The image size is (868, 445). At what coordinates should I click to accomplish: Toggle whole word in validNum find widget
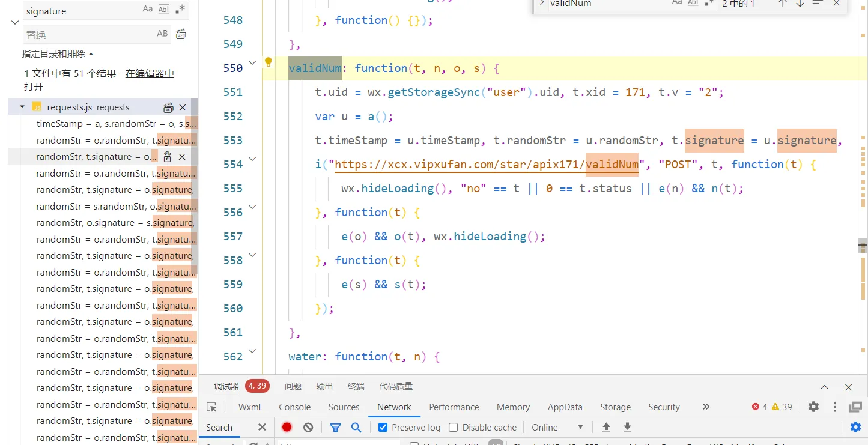693,3
